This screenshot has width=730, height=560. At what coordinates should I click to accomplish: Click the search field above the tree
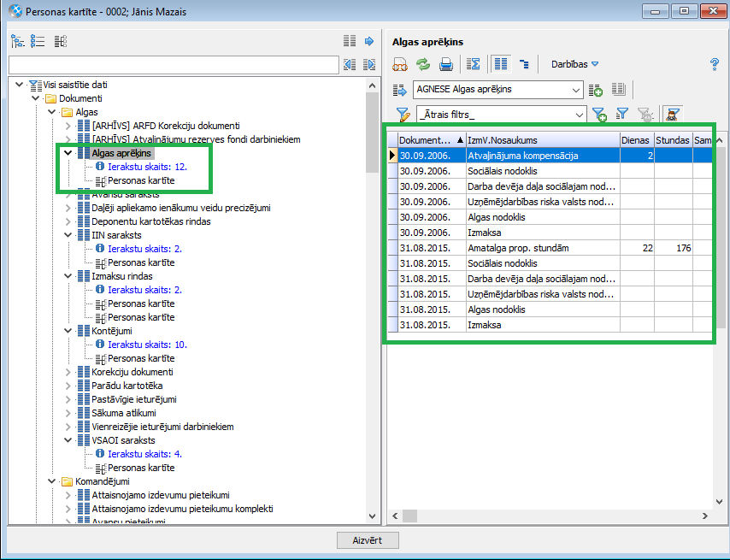174,65
